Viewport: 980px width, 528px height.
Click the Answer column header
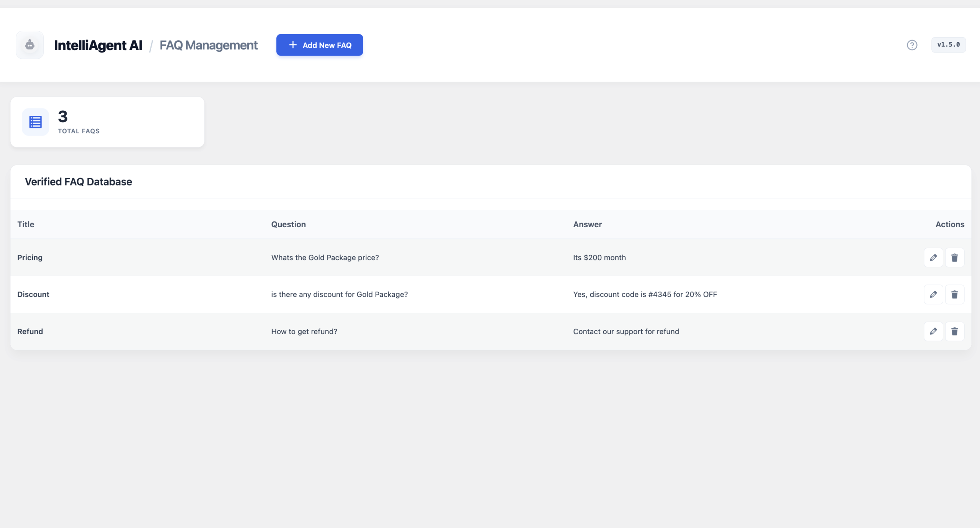[x=587, y=224]
